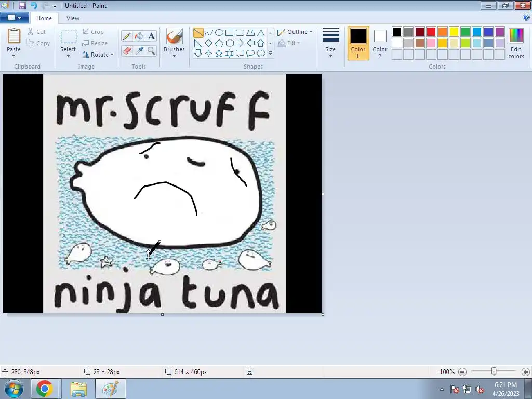Pick the Up arrow shape
This screenshot has width=532, height=399.
(x=261, y=43)
